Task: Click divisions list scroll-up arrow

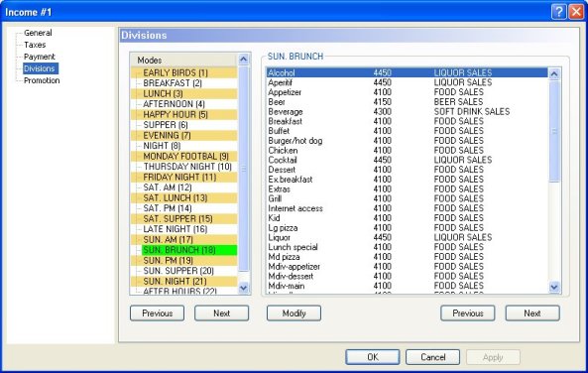Action: [x=554, y=73]
